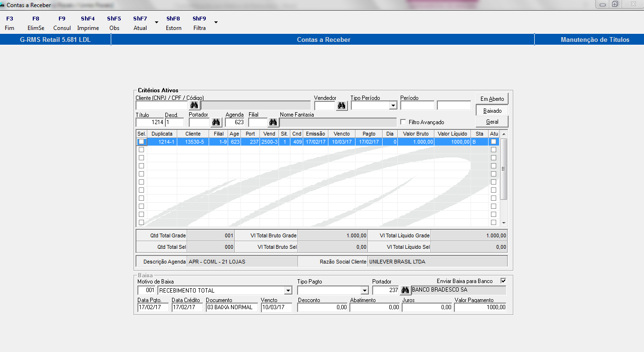
Task: Click the Pagto column header
Action: point(369,134)
